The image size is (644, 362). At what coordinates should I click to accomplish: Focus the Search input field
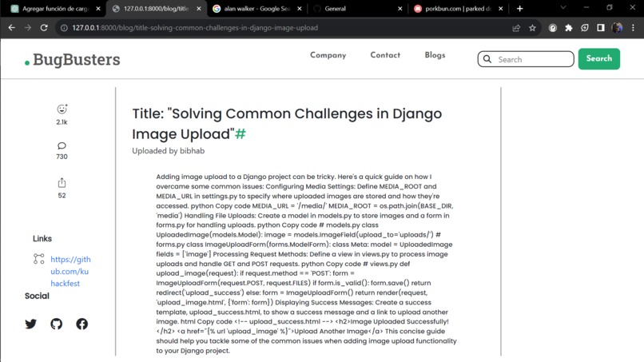(526, 59)
